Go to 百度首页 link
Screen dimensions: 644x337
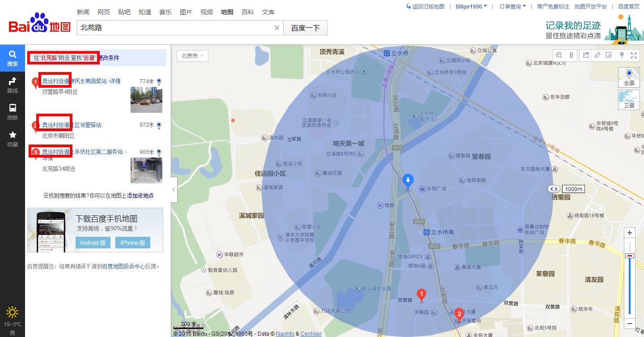coord(629,6)
